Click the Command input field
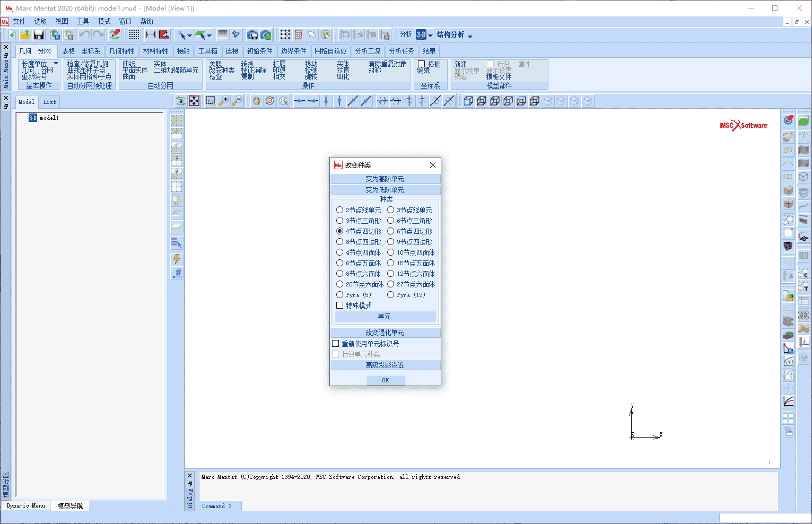The width and height of the screenshot is (812, 524). click(x=509, y=506)
